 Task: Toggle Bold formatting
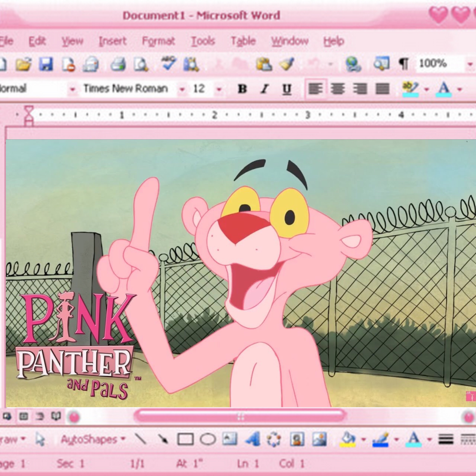(242, 89)
